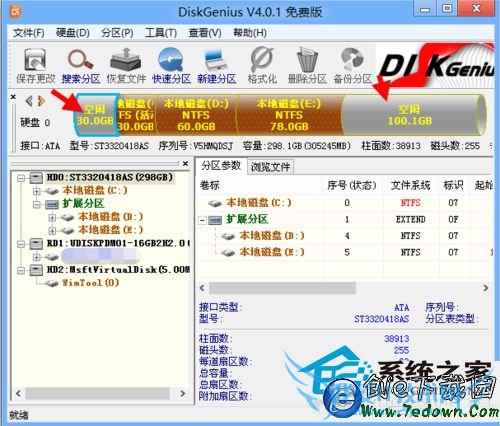Expand 本地磁盘 (D:) in the tree
This screenshot has width=500, height=426.
click(x=52, y=218)
